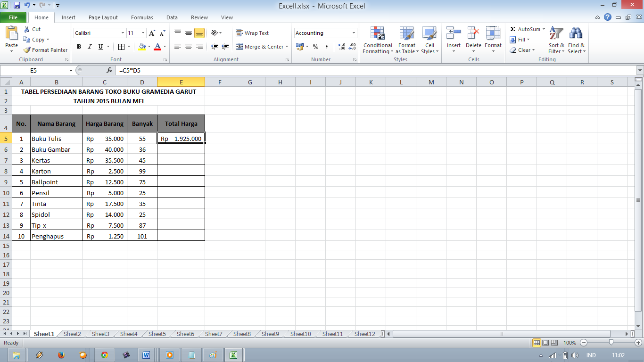Click the Insert Function fx icon
Image resolution: width=644 pixels, height=362 pixels.
click(x=109, y=70)
